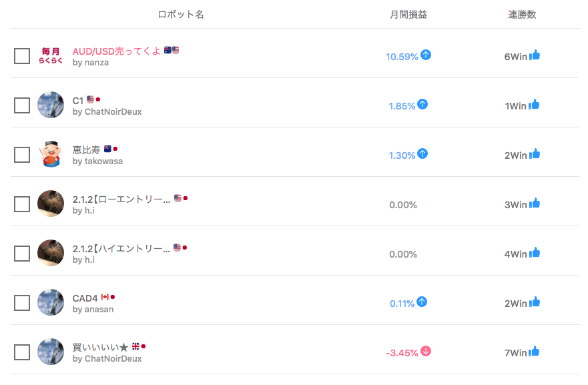Click the thumbs-up icon next to 4Win
588x385 pixels.
(x=535, y=253)
